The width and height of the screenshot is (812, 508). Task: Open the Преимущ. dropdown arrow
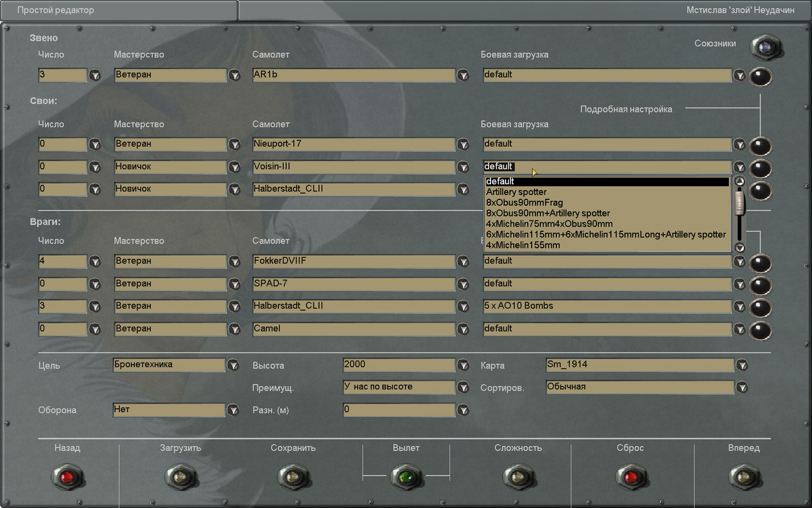(463, 387)
